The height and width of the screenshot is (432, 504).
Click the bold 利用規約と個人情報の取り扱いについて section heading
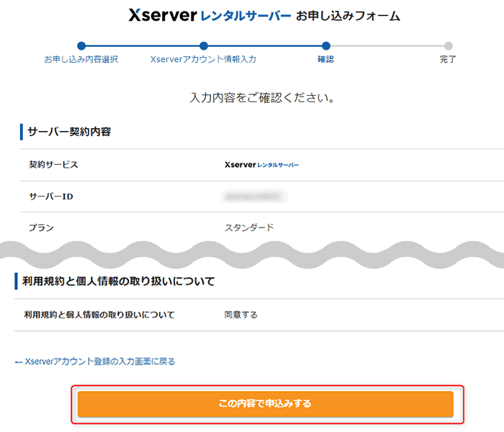click(x=118, y=282)
